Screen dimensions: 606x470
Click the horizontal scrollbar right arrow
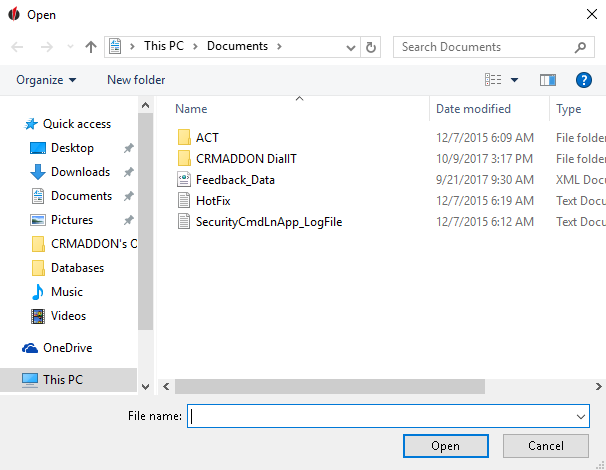[598, 387]
